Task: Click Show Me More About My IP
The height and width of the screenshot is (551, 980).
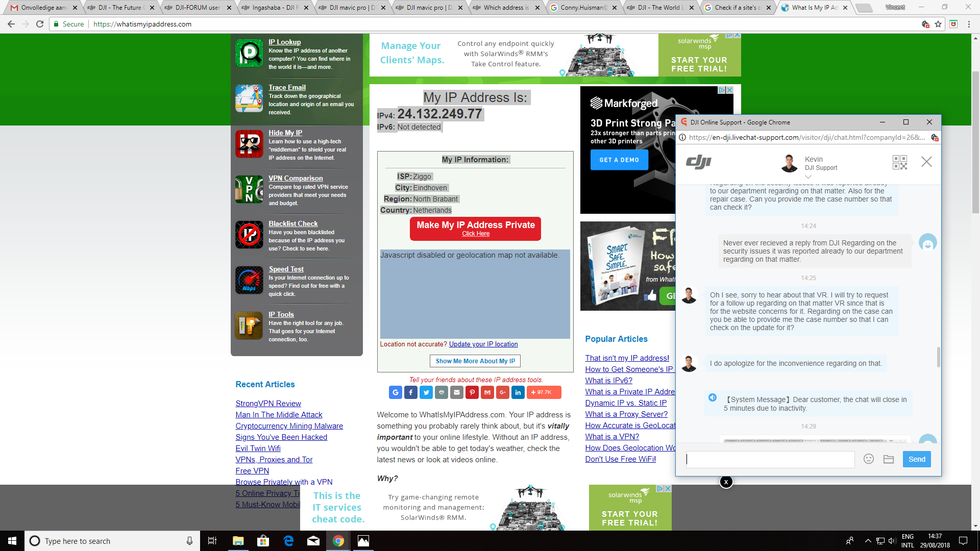Action: point(475,361)
